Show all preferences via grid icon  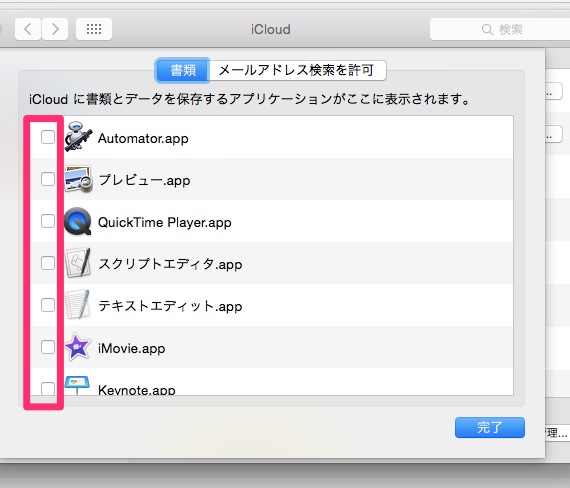tap(94, 29)
